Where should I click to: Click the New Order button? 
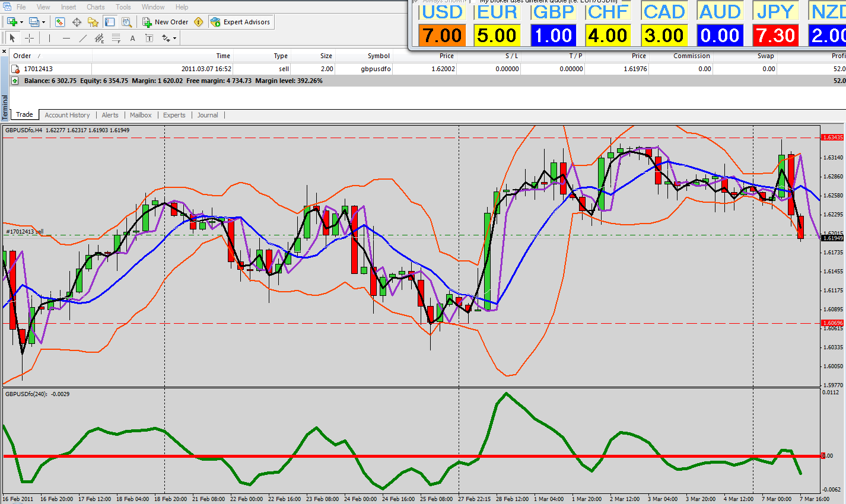165,22
